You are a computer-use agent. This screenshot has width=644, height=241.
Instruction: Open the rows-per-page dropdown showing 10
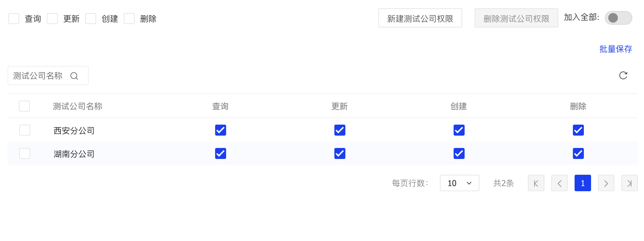tap(459, 183)
